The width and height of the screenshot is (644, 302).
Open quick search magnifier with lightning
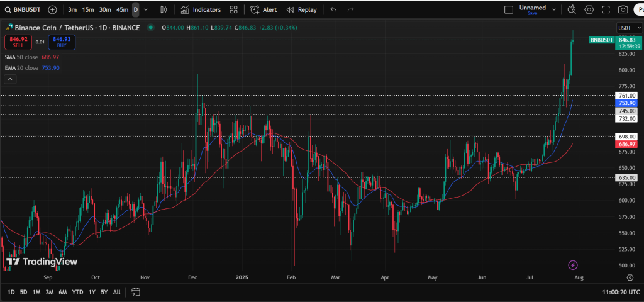(x=572, y=9)
